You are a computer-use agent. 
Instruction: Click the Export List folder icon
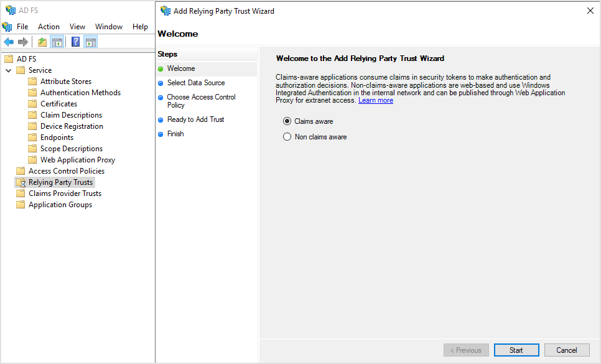coord(42,42)
